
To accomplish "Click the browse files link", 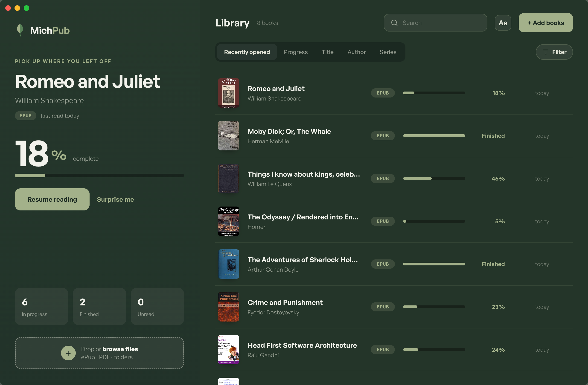I will coord(120,349).
